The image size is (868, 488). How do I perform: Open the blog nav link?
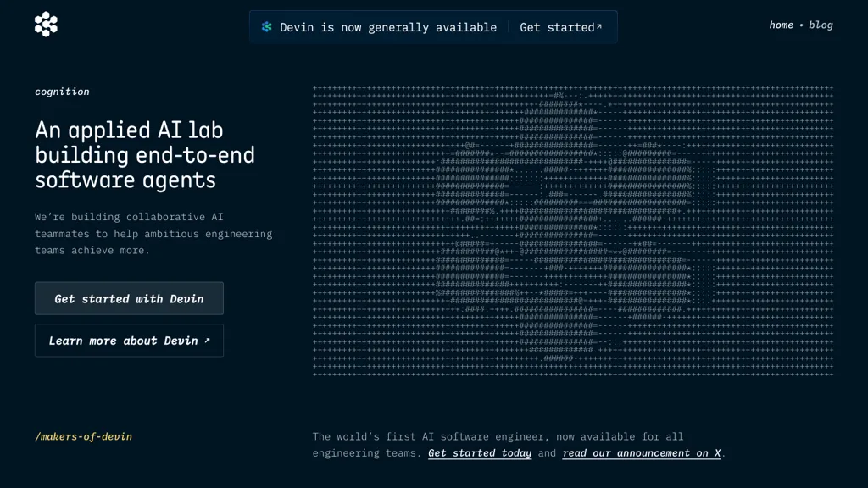[821, 25]
